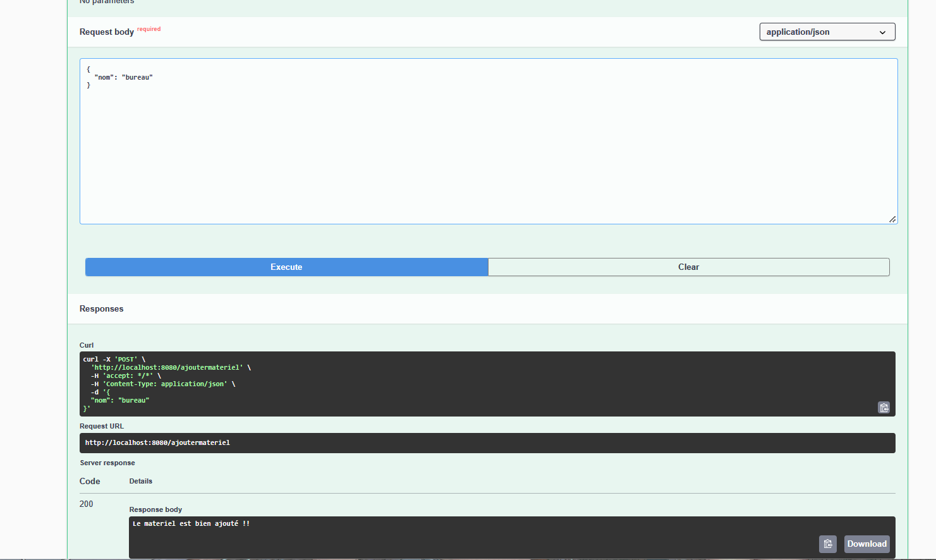Click the Execute button
This screenshot has width=936, height=560.
point(286,267)
